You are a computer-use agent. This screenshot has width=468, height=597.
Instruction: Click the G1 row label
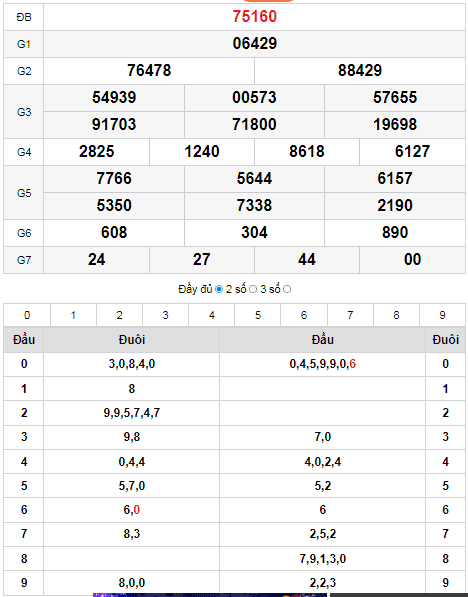24,44
